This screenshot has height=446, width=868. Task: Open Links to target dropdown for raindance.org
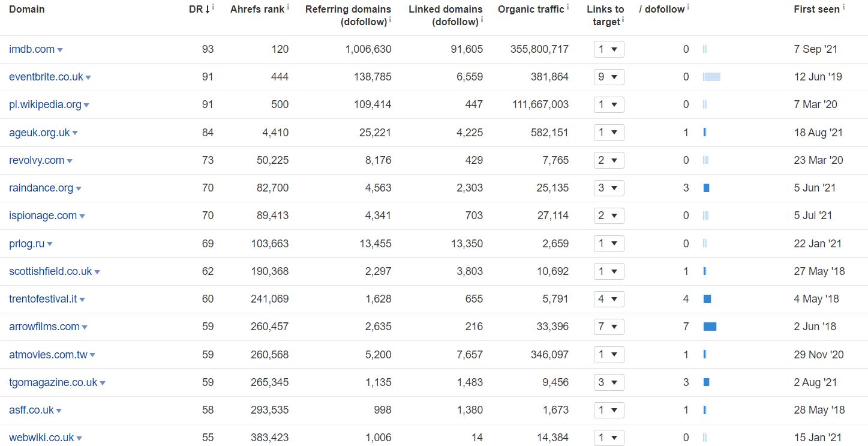[609, 188]
